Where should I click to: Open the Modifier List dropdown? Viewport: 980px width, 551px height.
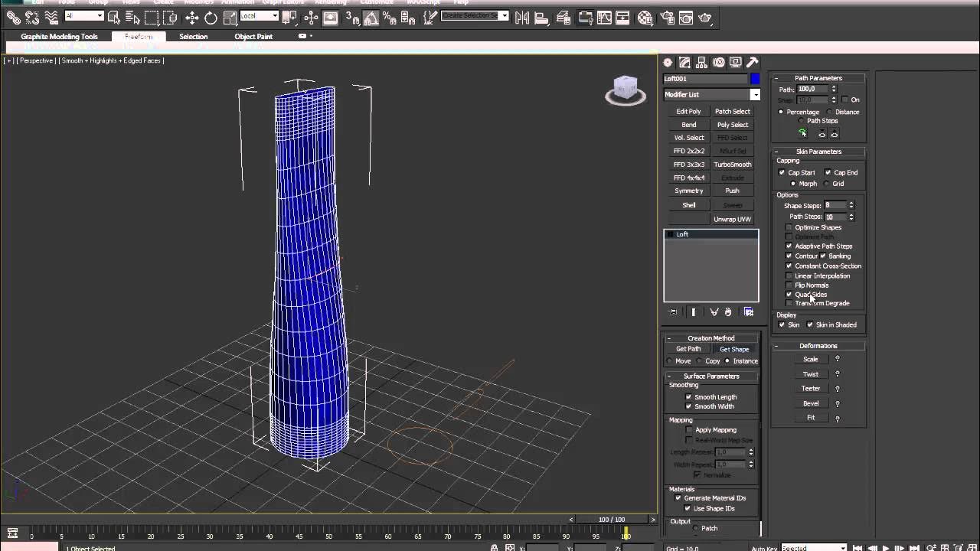coord(711,95)
